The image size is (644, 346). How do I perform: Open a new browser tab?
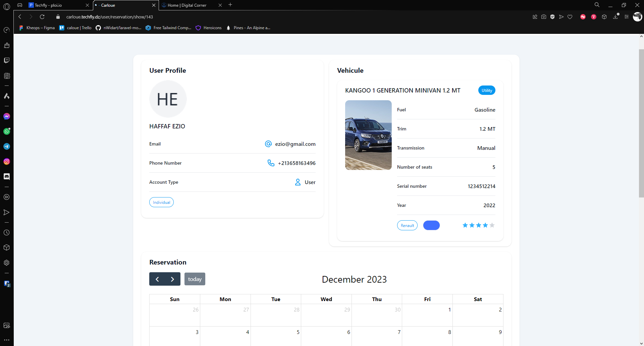click(230, 5)
